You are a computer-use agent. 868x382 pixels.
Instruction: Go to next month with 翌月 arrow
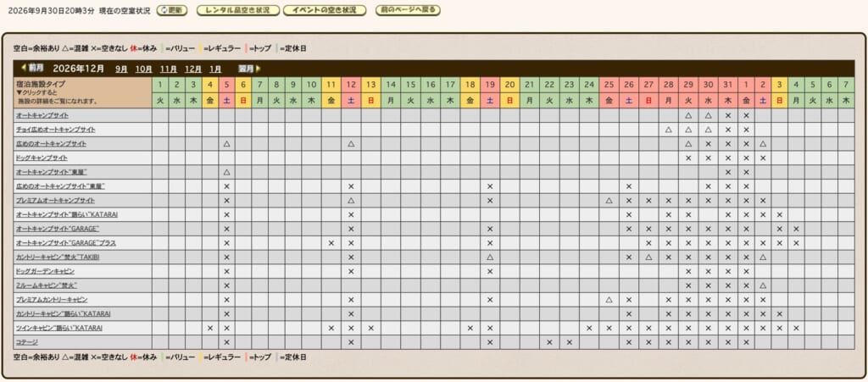[250, 69]
